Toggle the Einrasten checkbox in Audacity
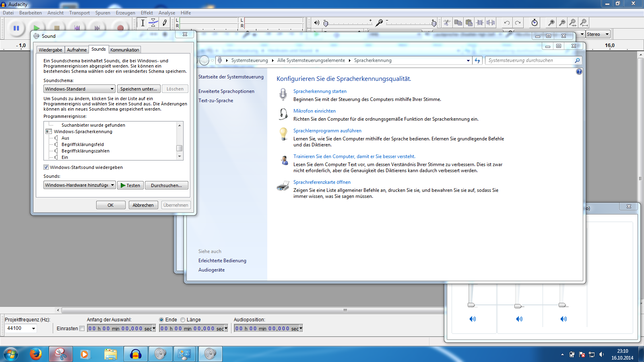This screenshot has height=362, width=644. coord(82,328)
